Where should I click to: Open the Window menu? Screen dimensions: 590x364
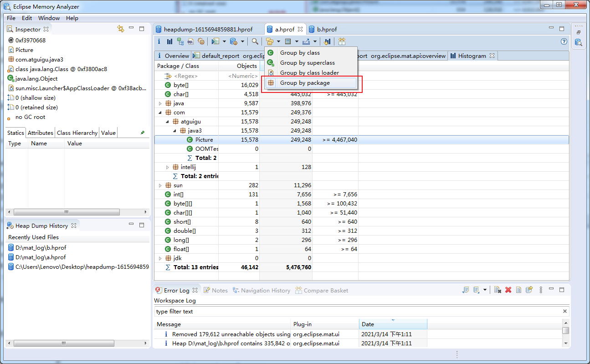click(49, 18)
